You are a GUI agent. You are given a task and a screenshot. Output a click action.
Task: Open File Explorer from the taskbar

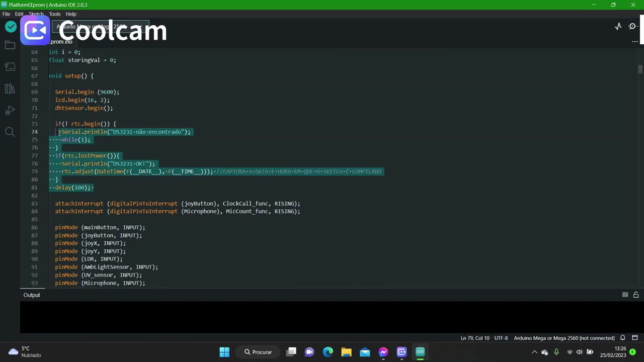(x=346, y=352)
